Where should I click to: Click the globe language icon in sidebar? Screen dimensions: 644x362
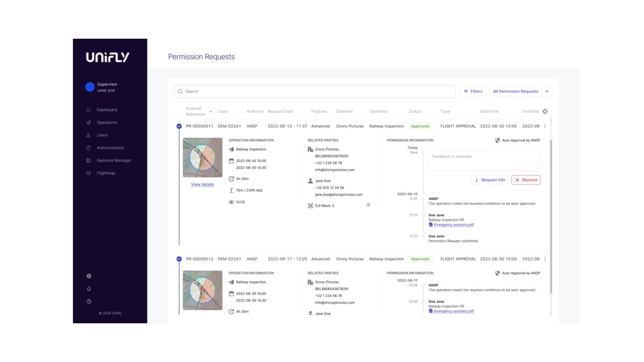tap(89, 276)
